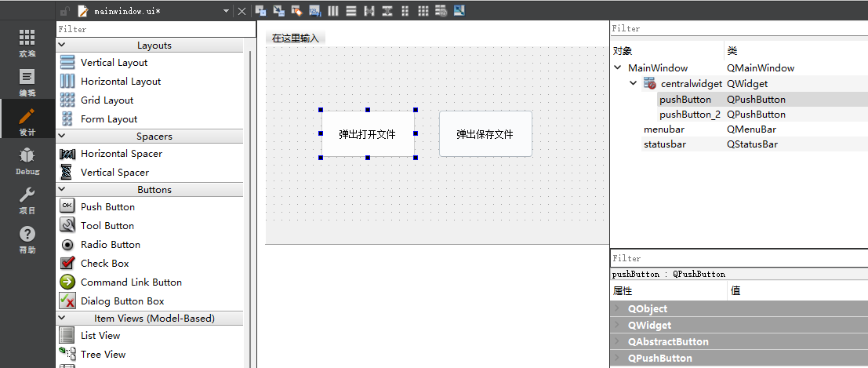Expand the QAbstractButton property group
Screen dimensions: 868x368
(616, 341)
